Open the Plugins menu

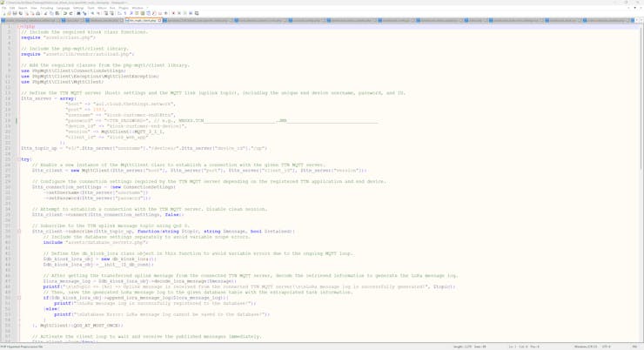124,8
